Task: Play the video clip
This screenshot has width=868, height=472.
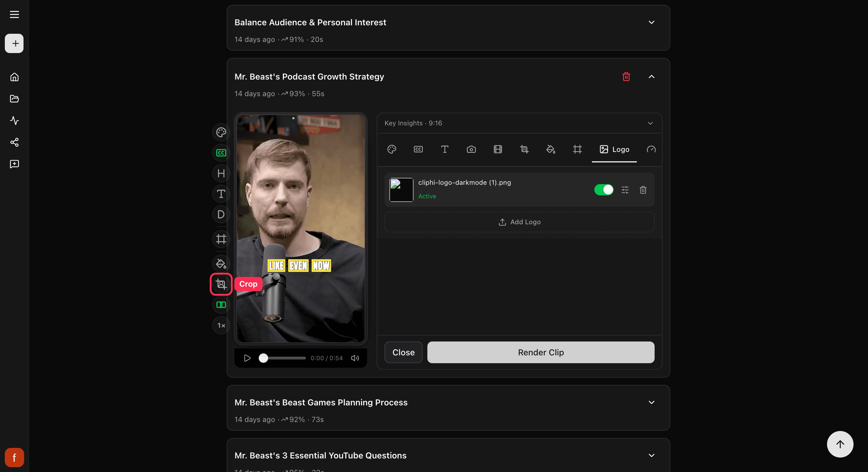Action: (x=247, y=358)
